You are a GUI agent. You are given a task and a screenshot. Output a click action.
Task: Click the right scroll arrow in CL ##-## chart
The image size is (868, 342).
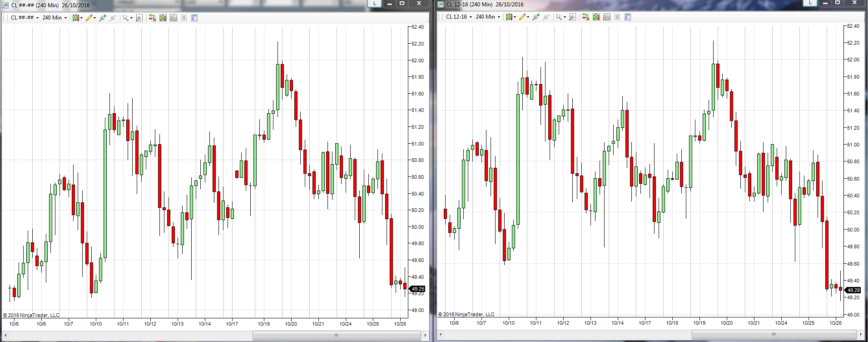click(425, 335)
